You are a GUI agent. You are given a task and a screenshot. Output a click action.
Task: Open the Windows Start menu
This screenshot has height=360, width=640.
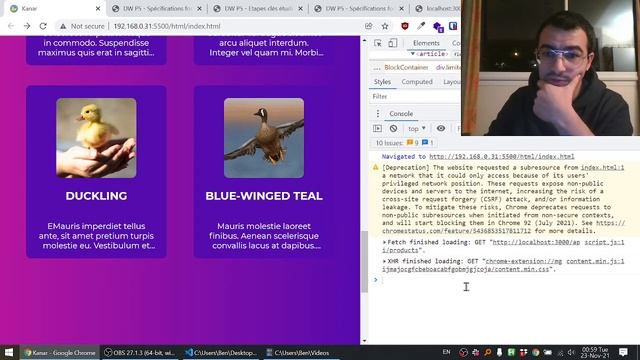pyautogui.click(x=9, y=353)
